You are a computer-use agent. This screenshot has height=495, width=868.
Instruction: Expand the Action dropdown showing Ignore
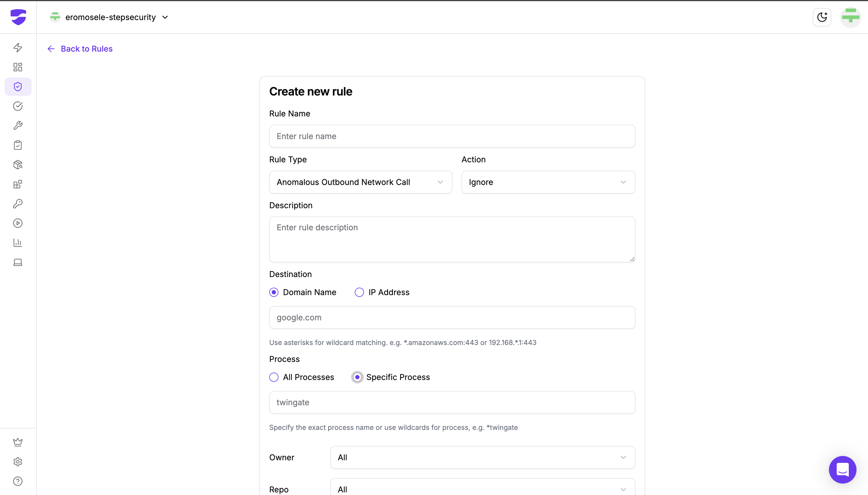click(x=548, y=182)
